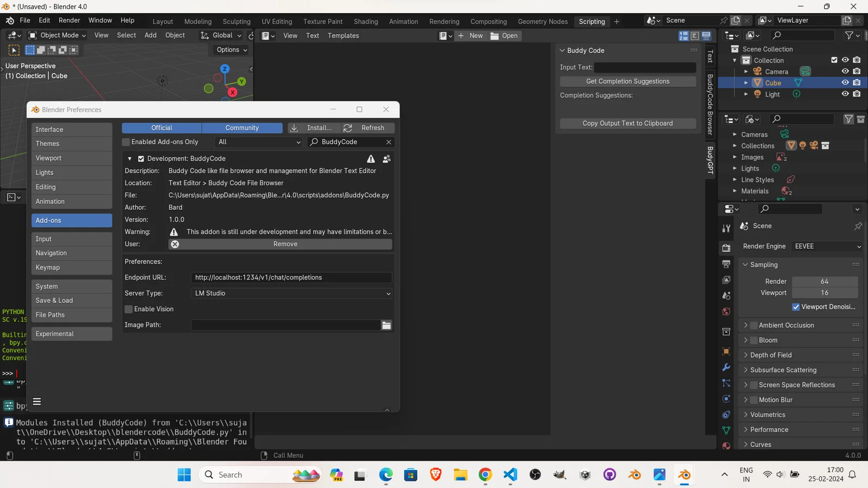Select the Render Properties tab icon
The image size is (868, 488).
726,248
